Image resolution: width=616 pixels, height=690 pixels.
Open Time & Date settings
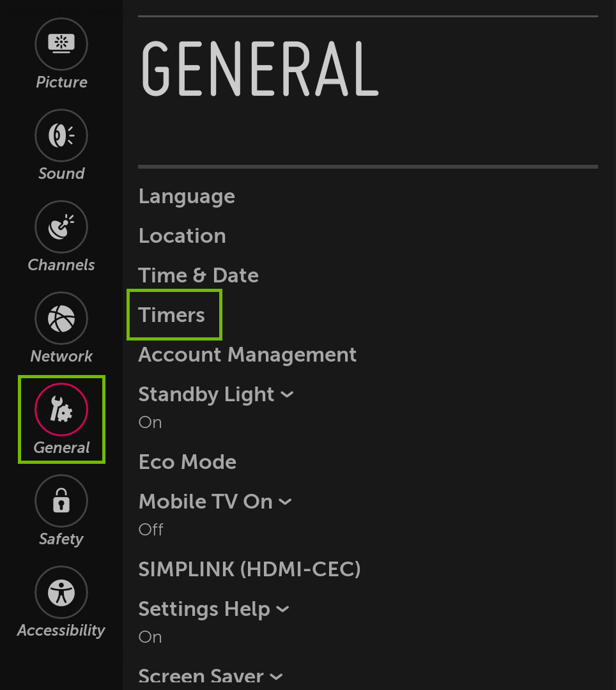[198, 275]
